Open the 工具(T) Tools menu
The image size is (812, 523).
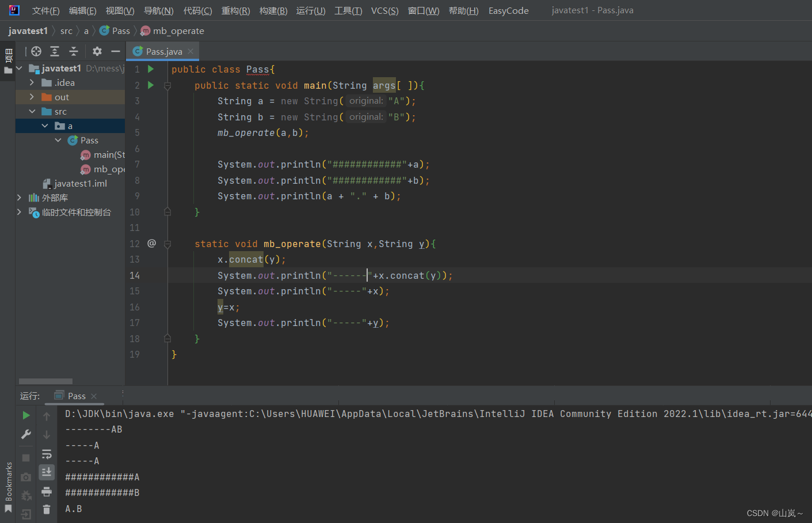tap(348, 11)
